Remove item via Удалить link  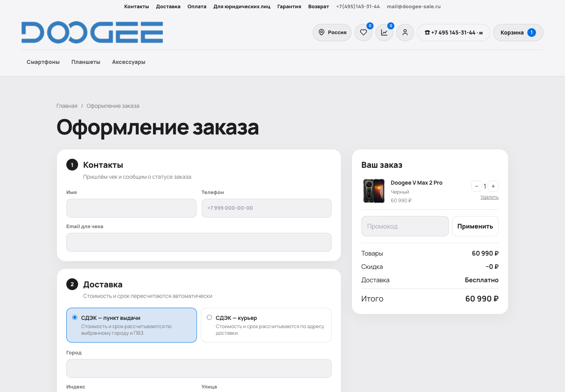pyautogui.click(x=489, y=197)
